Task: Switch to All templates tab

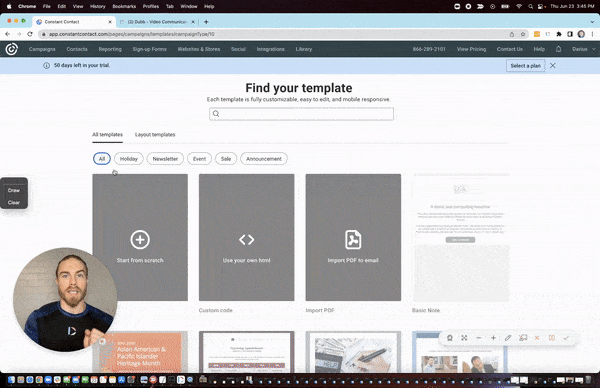Action: 108,135
